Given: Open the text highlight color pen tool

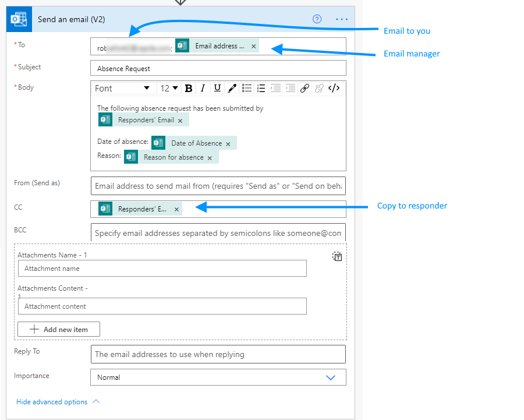Looking at the screenshot, I should coord(232,89).
